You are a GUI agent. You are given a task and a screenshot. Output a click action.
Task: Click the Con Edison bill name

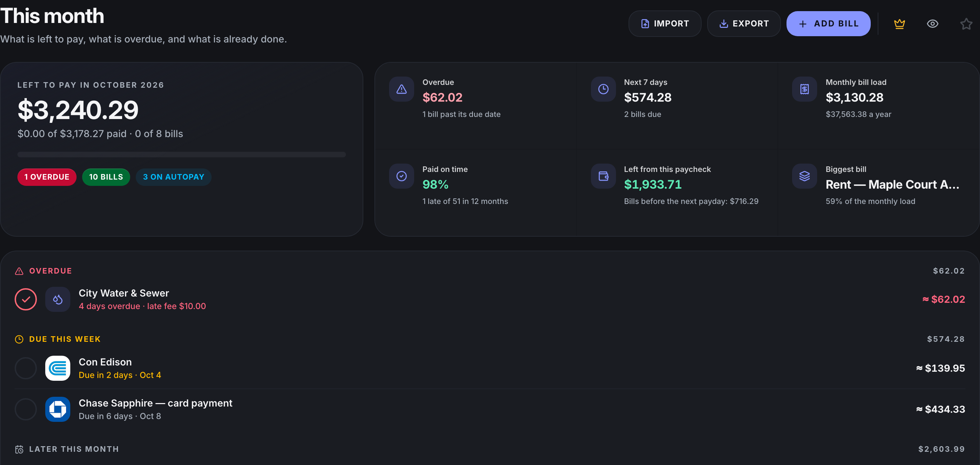pyautogui.click(x=105, y=362)
